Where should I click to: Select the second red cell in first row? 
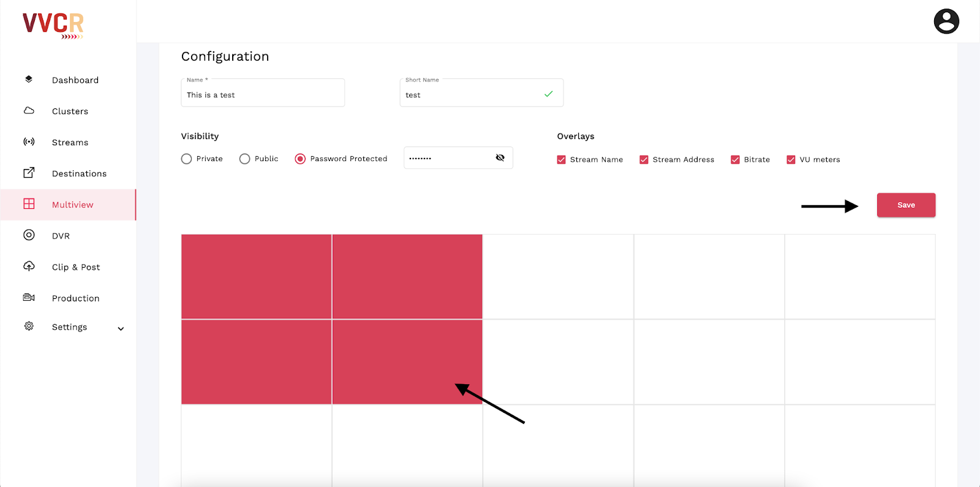click(407, 276)
